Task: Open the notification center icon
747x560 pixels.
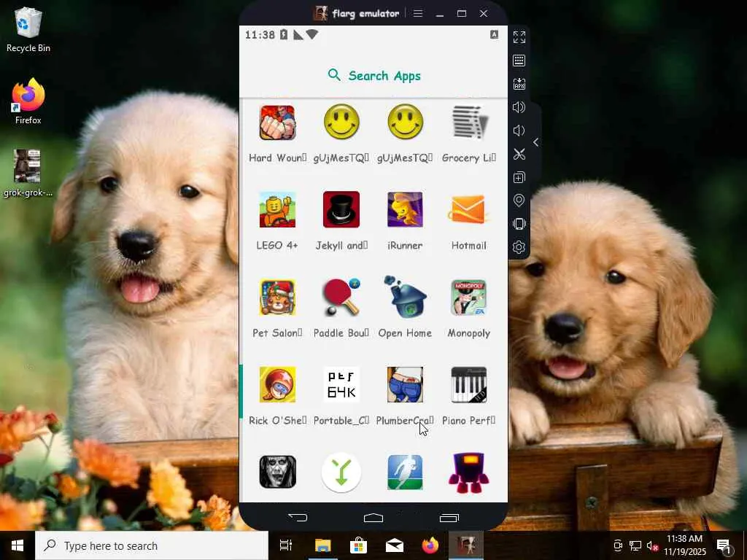Action: click(x=724, y=545)
